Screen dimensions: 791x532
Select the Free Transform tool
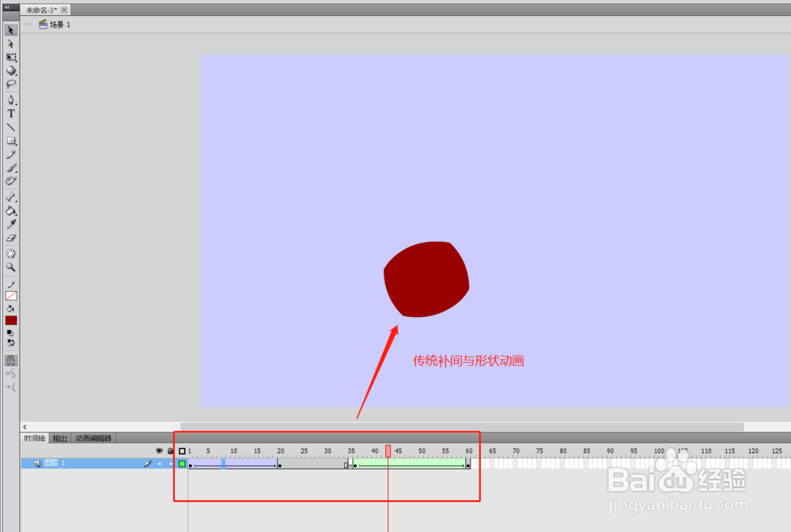coord(10,58)
